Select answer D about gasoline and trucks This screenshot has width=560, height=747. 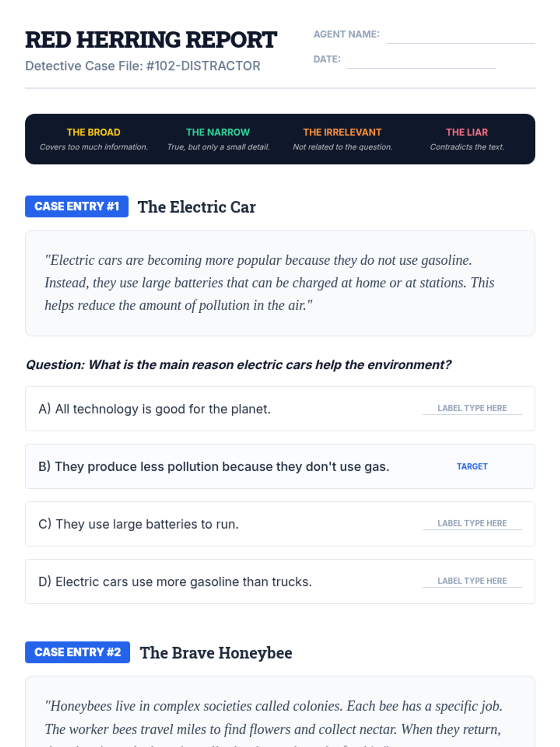175,582
